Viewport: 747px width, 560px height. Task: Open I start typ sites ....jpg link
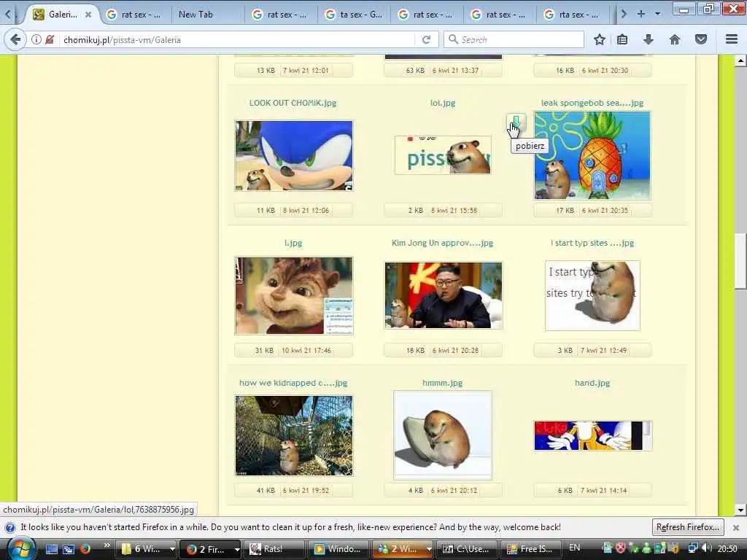point(592,243)
